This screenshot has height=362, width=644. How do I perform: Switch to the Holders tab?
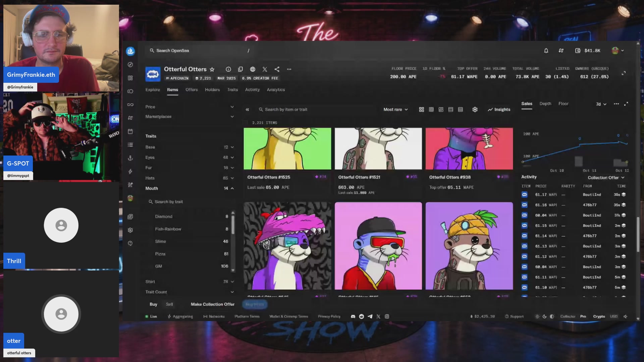point(212,90)
